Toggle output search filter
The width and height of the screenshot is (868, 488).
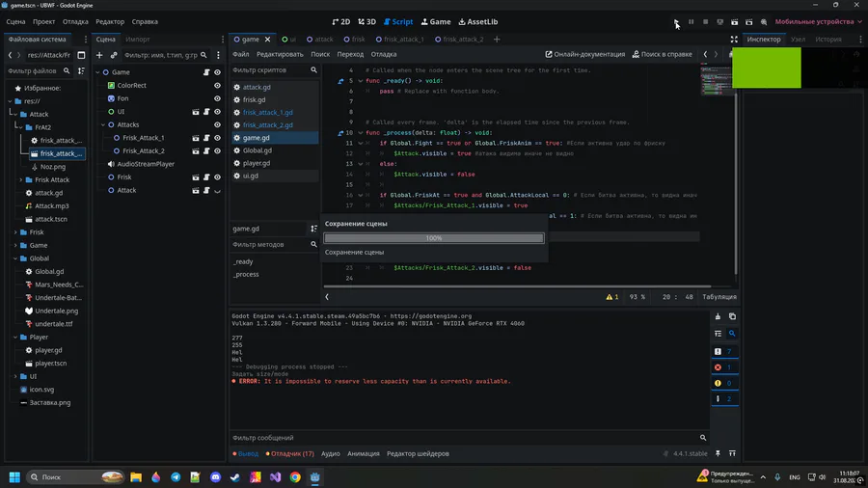[732, 334]
